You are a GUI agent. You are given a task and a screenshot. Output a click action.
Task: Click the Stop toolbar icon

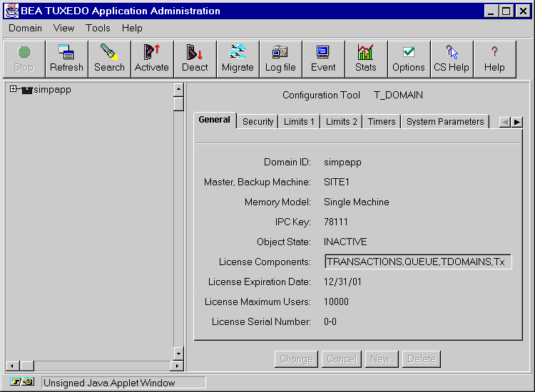pyautogui.click(x=24, y=59)
